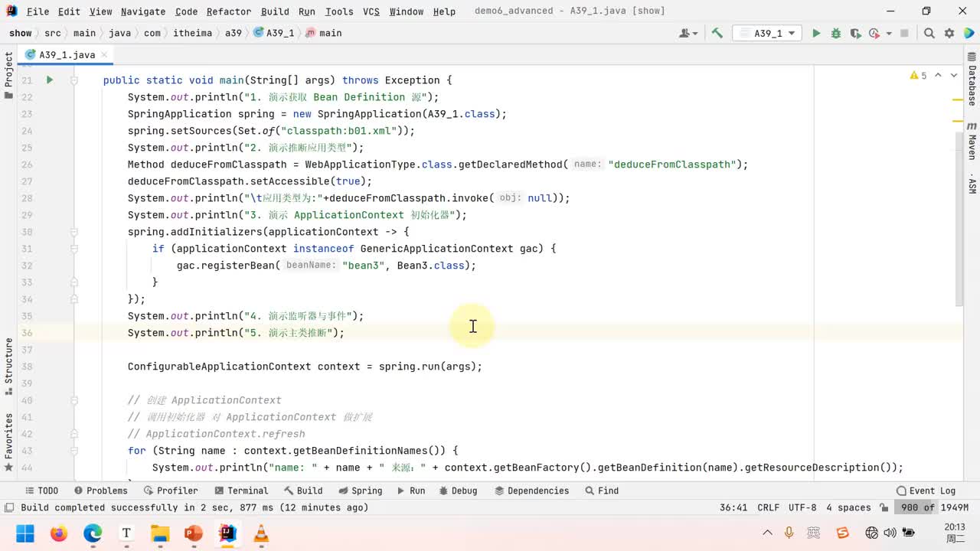The image size is (980, 551).
Task: Open the A39_1 run configuration dropdown
Action: [x=768, y=33]
